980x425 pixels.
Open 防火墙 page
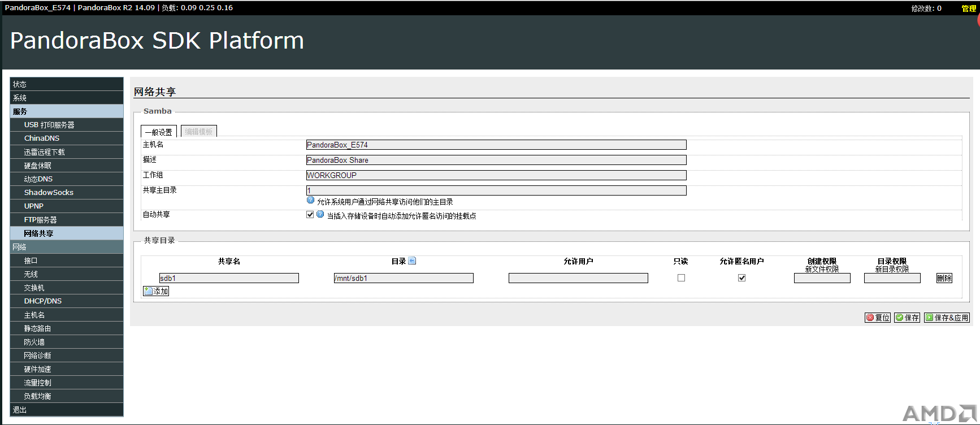(67, 342)
